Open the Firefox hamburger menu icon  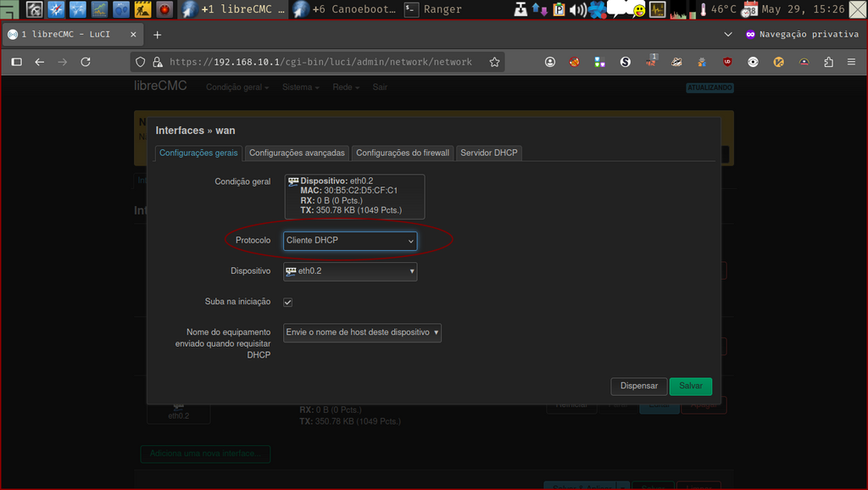tap(850, 62)
